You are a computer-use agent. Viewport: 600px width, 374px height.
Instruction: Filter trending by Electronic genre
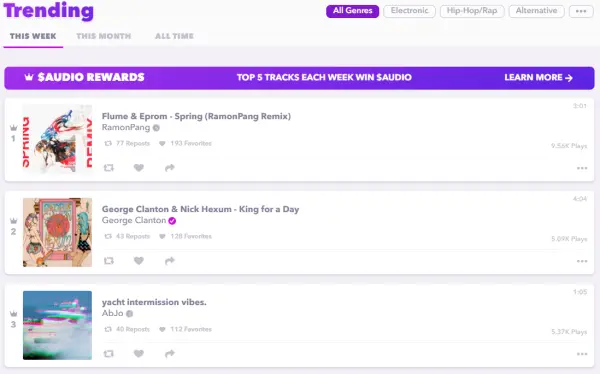click(x=409, y=11)
